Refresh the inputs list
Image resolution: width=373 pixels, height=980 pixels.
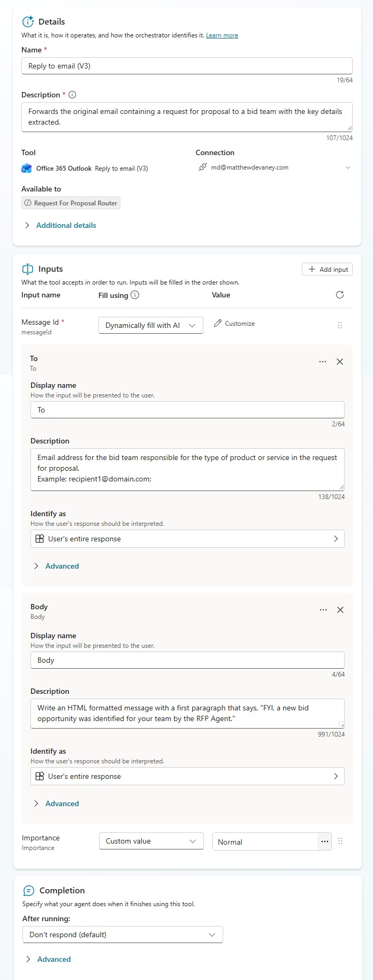339,295
